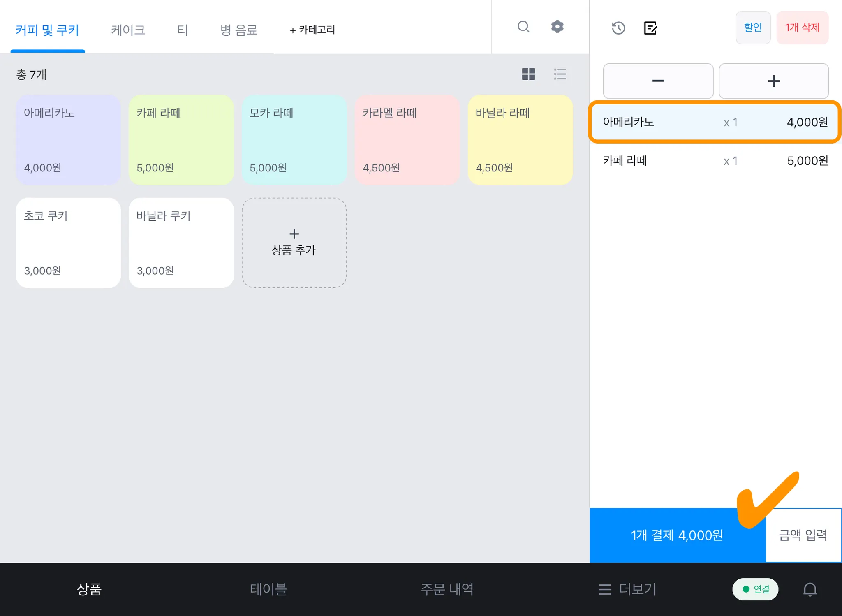Switch to list view layout icon
The height and width of the screenshot is (616, 842).
(560, 74)
